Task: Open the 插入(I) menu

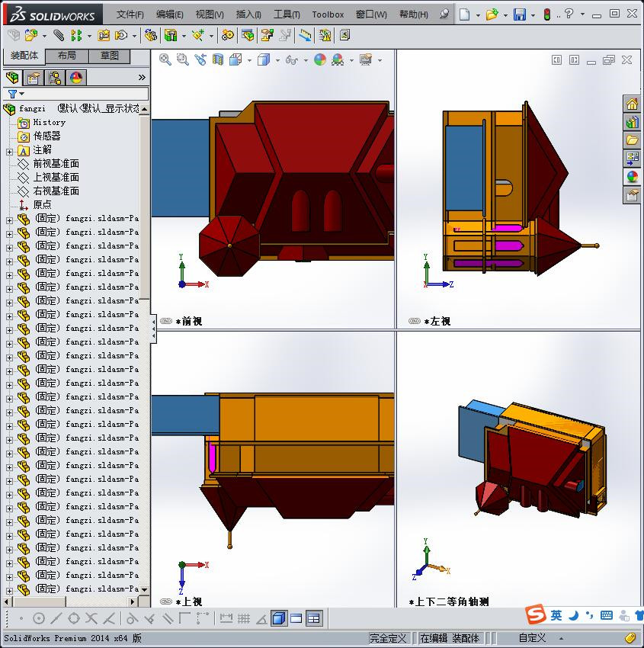Action: click(x=248, y=14)
